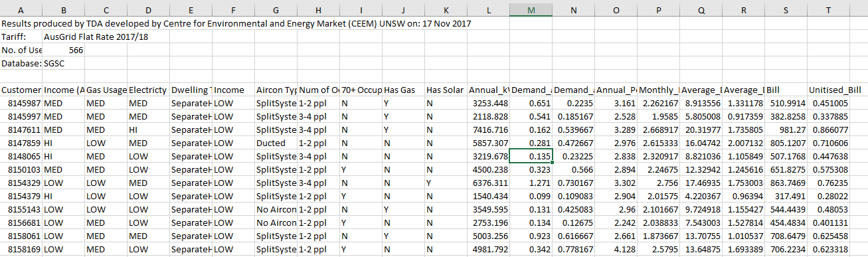
Task: Click monthly value 2.262167
Action: click(x=658, y=104)
